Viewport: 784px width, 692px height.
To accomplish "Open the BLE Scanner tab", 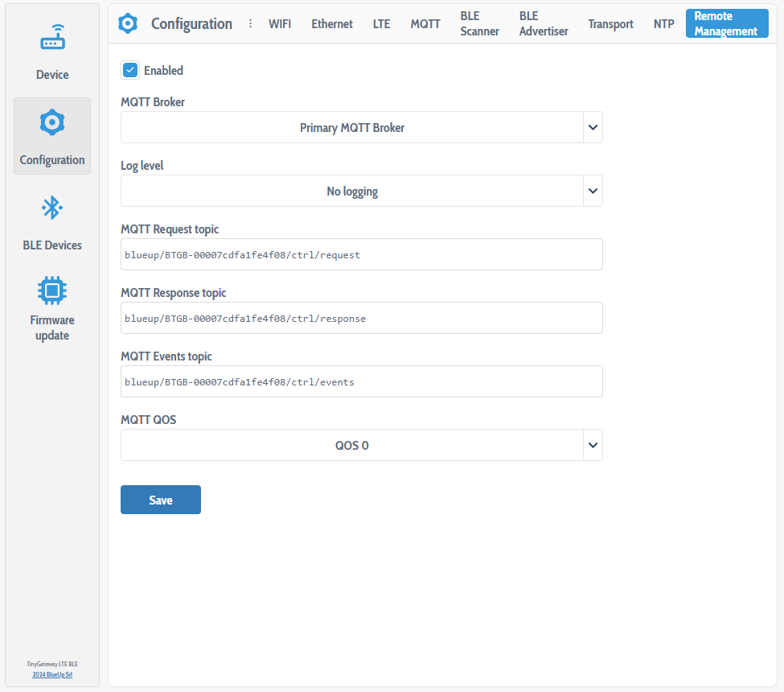I will (x=479, y=23).
